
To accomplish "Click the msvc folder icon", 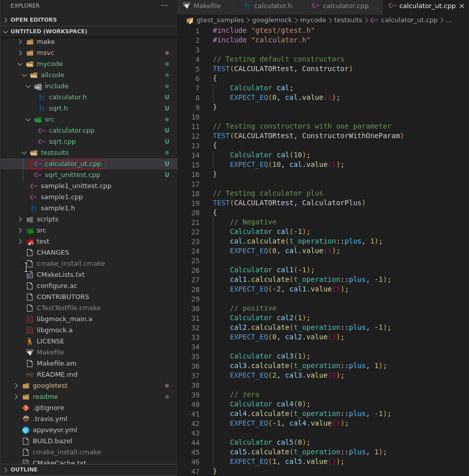I will click(30, 53).
